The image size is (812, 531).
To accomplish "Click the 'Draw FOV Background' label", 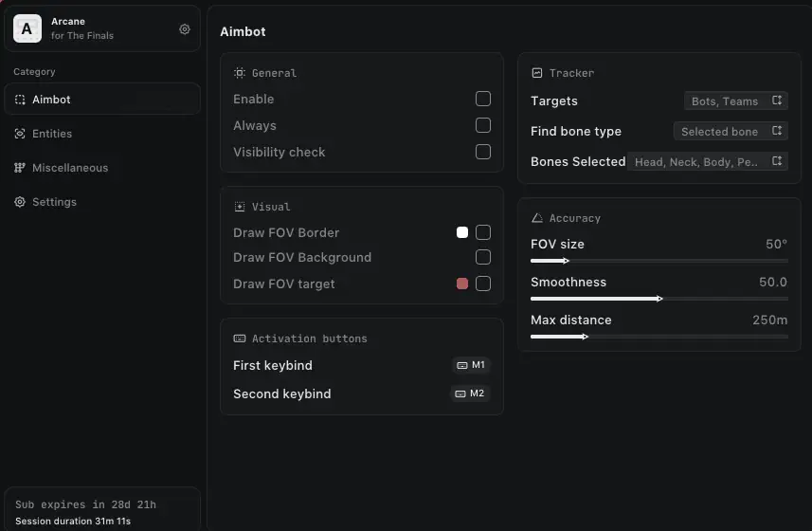I will pyautogui.click(x=302, y=258).
